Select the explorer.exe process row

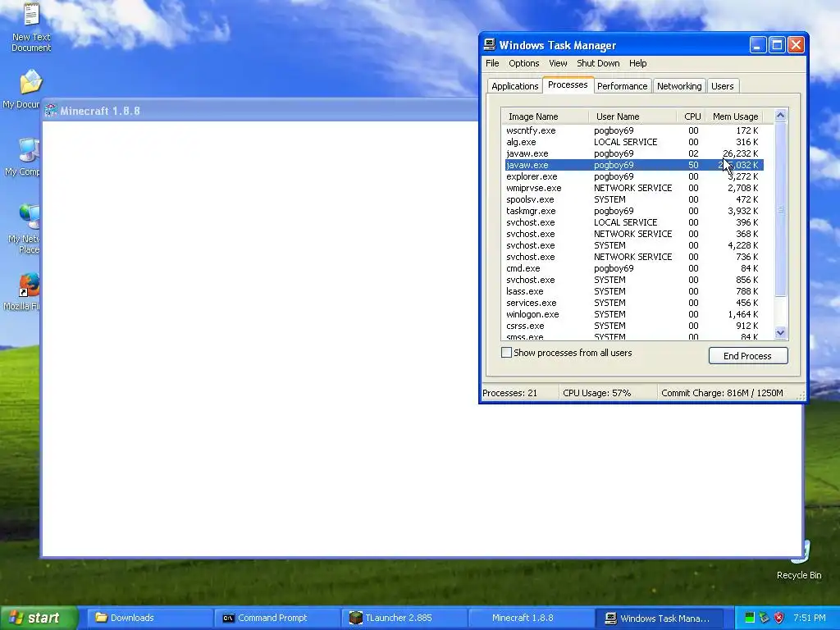pos(634,176)
